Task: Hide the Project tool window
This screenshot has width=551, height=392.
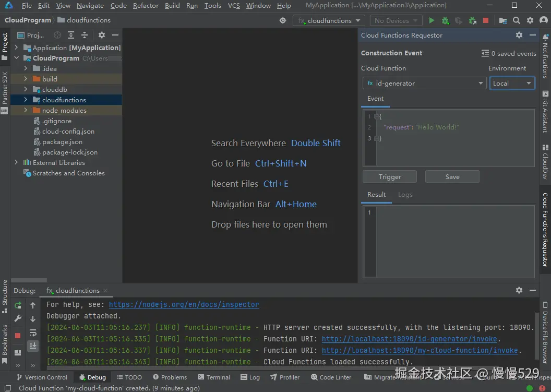Action: [115, 35]
